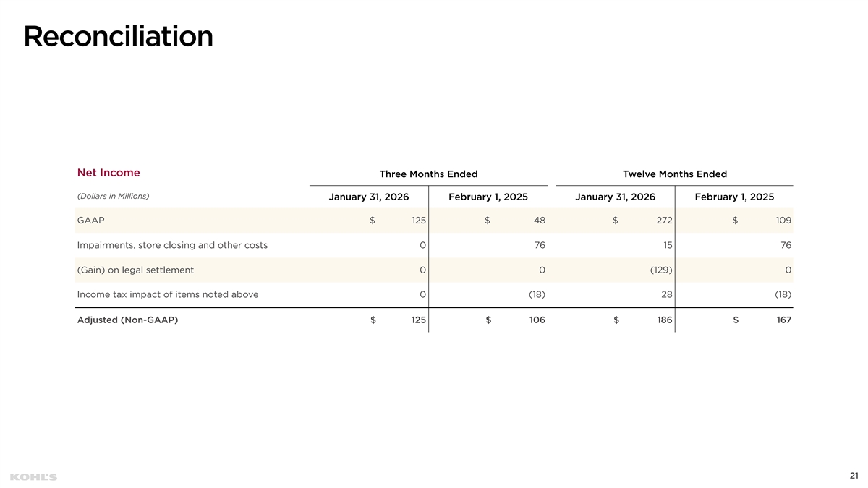Screen dimensions: 868x488
Task: Click the Adjusted twelve-month value 186
Action: [x=663, y=320]
